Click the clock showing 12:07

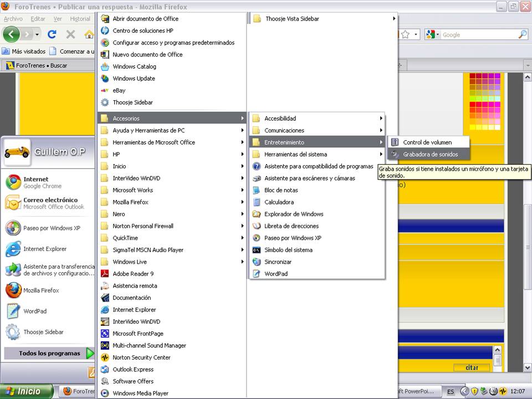click(518, 392)
